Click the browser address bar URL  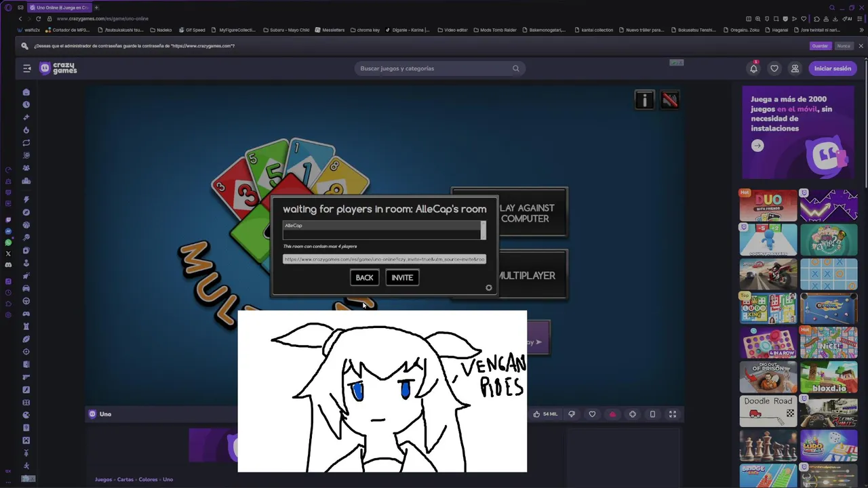click(102, 18)
